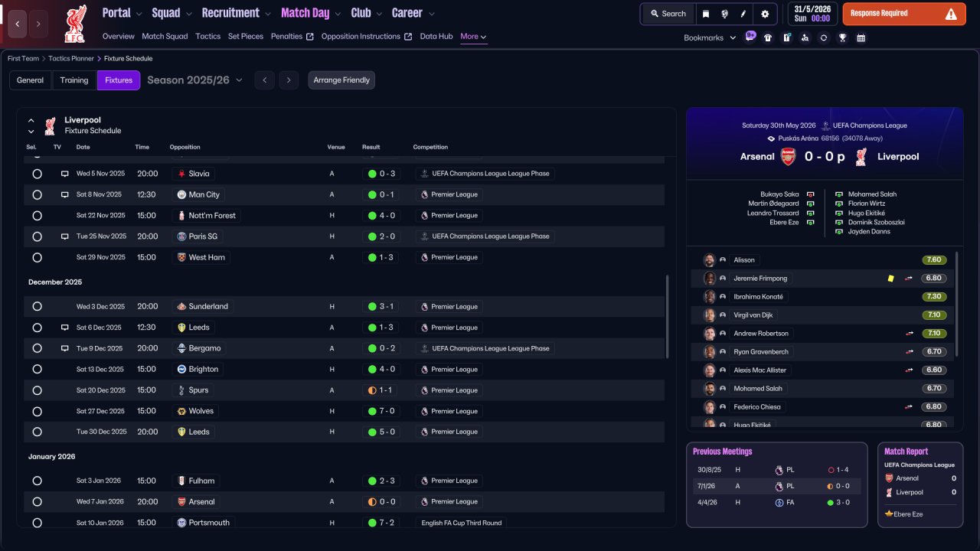This screenshot has height=551, width=980.
Task: Click the Paris SG club badge
Action: pyautogui.click(x=181, y=236)
